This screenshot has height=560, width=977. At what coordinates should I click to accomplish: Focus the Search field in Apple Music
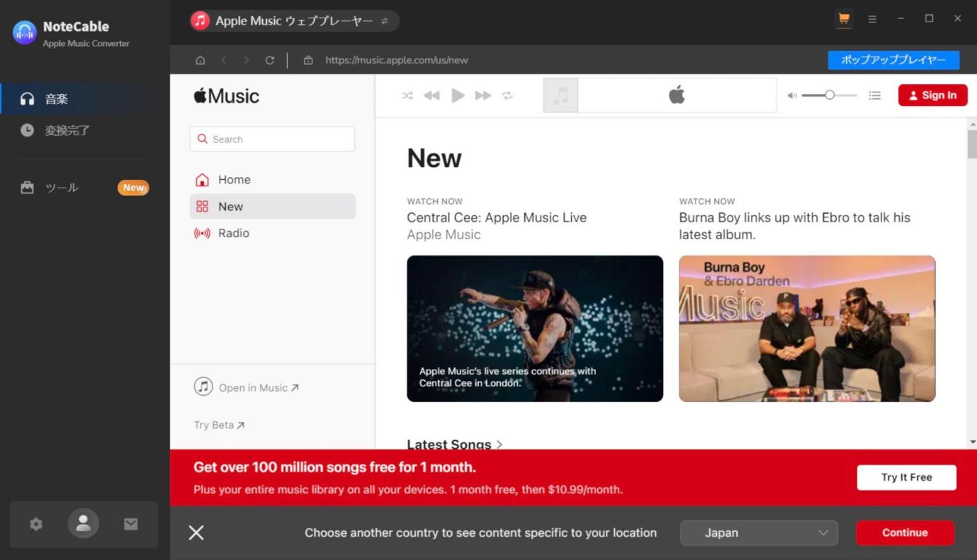click(272, 139)
